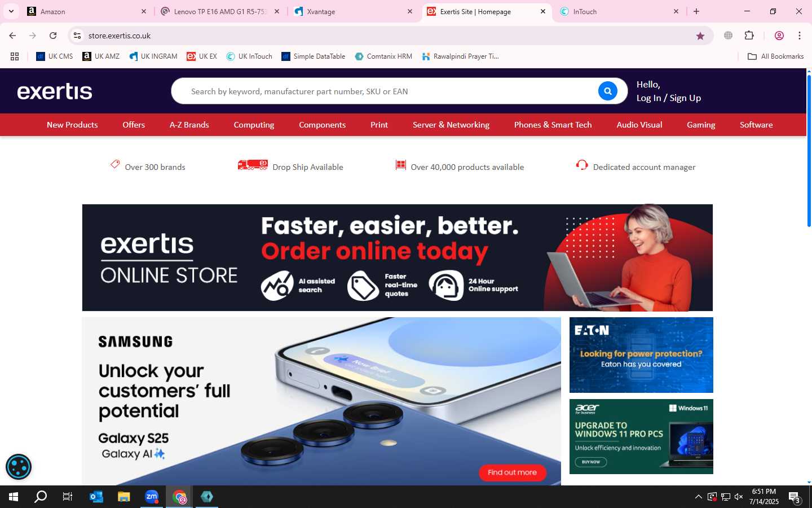
Task: Go back to previous page
Action: tap(12, 36)
